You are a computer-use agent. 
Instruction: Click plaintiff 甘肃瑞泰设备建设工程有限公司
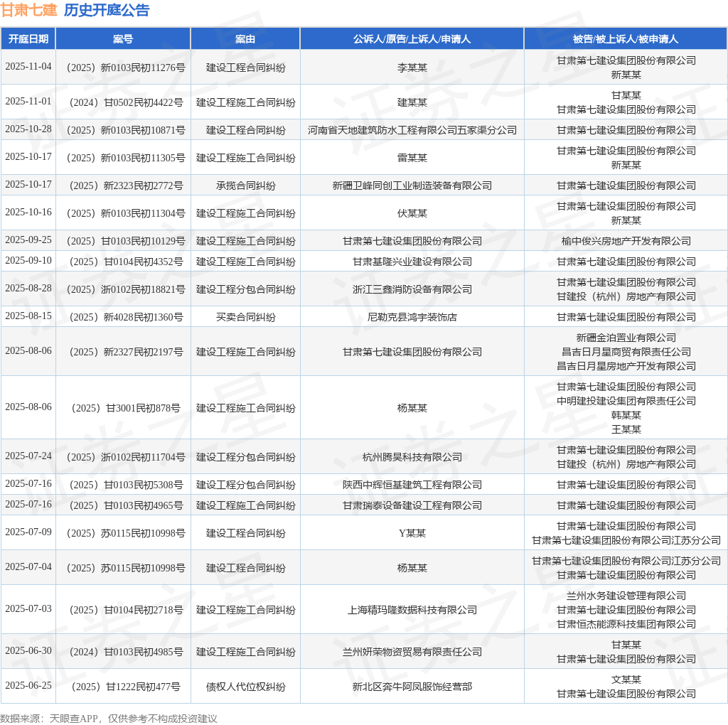412,505
